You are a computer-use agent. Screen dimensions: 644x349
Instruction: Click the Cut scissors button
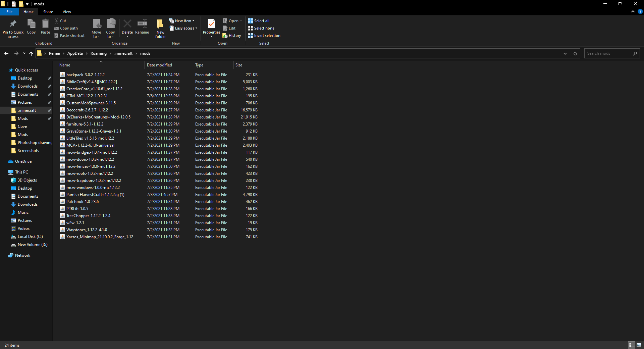click(60, 21)
